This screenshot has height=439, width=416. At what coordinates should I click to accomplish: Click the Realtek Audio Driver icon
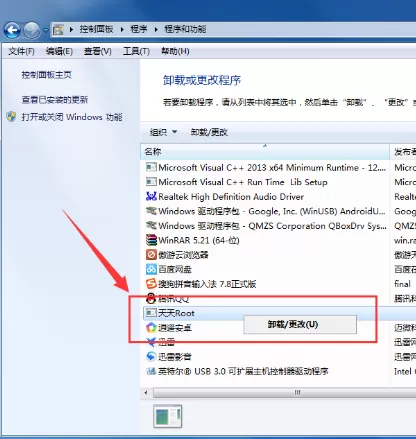click(151, 196)
